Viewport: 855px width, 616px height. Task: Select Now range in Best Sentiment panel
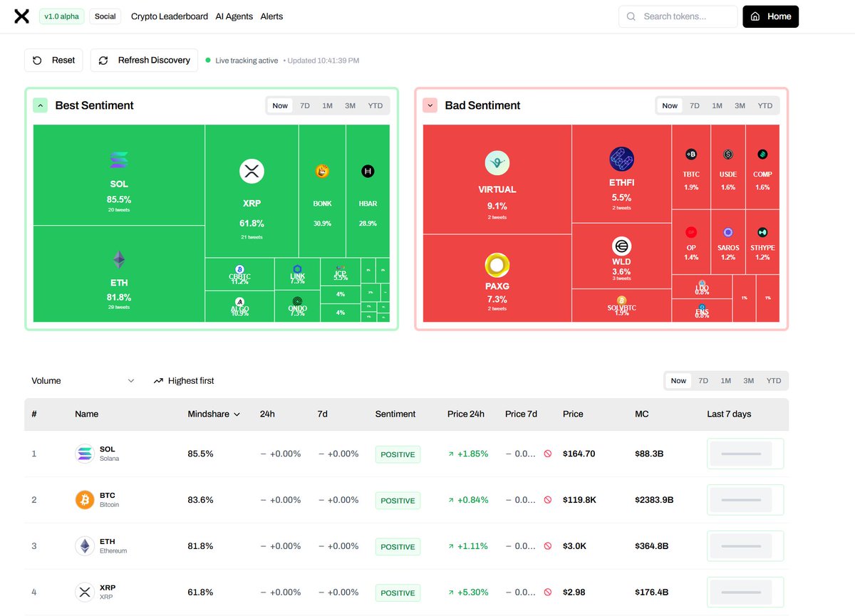click(280, 105)
